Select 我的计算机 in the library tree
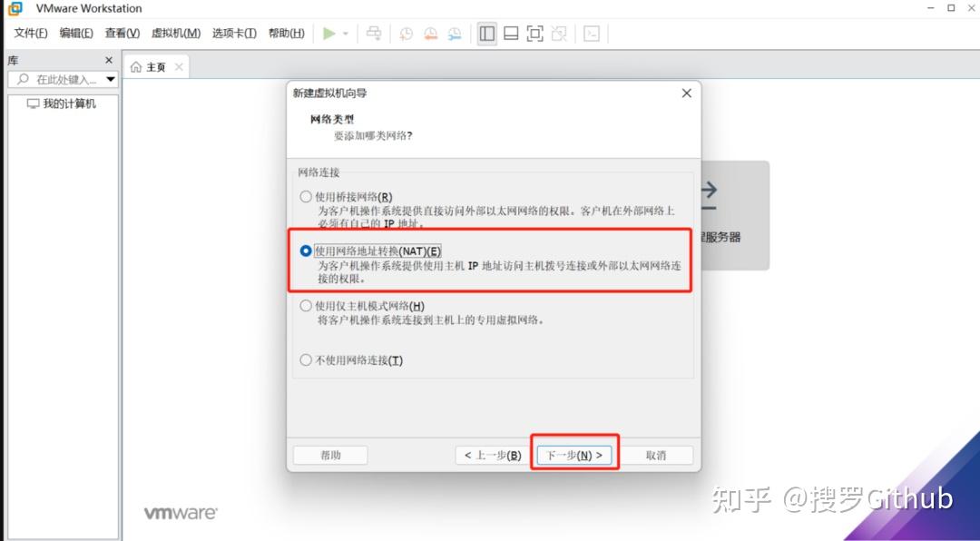Screen dimensions: 980x541 pos(62,103)
